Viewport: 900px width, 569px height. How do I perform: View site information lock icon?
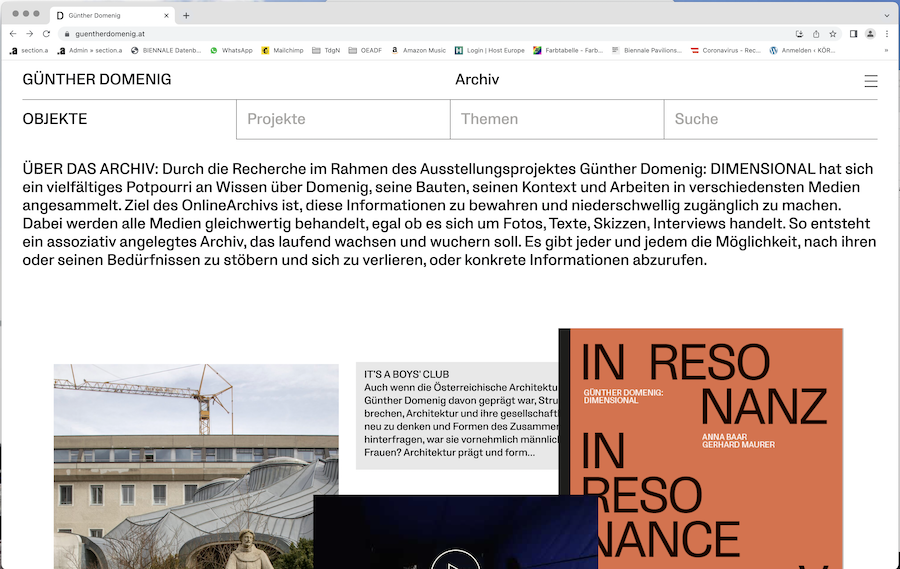pos(67,34)
